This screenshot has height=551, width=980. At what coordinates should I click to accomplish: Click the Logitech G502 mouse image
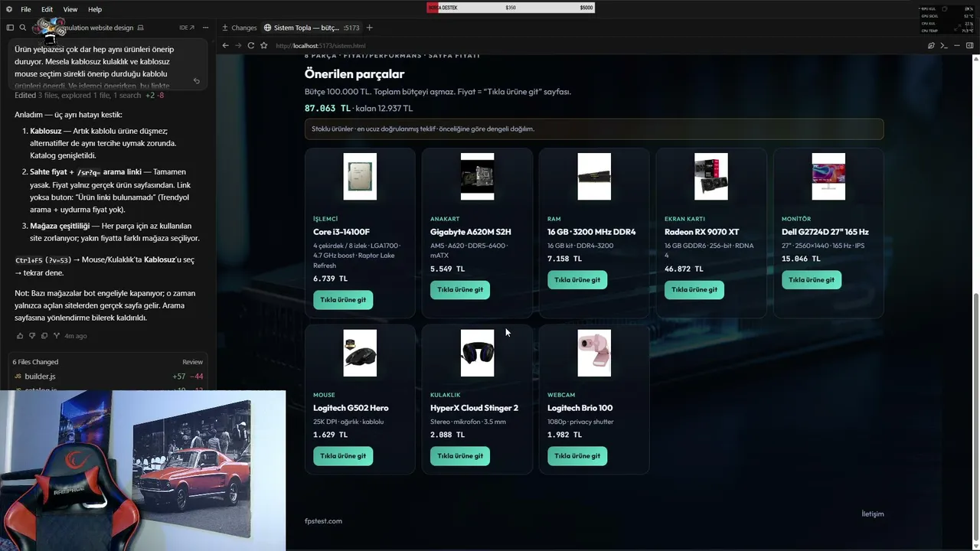pos(360,353)
